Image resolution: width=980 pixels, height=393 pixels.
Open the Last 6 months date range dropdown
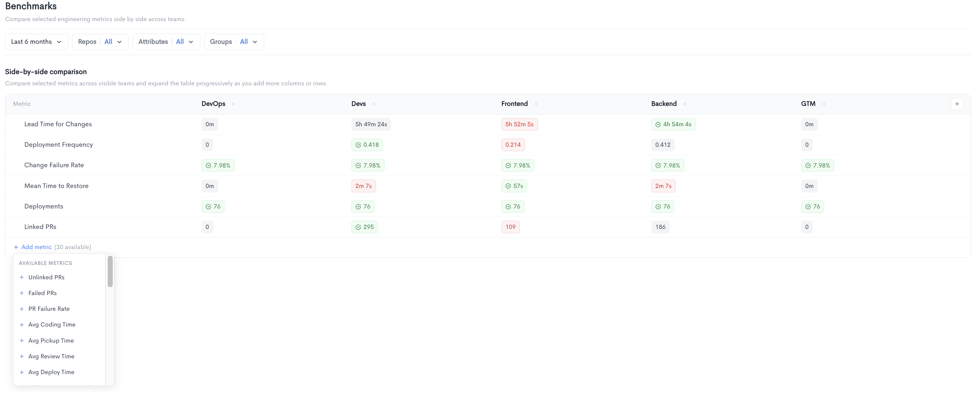pyautogui.click(x=37, y=42)
